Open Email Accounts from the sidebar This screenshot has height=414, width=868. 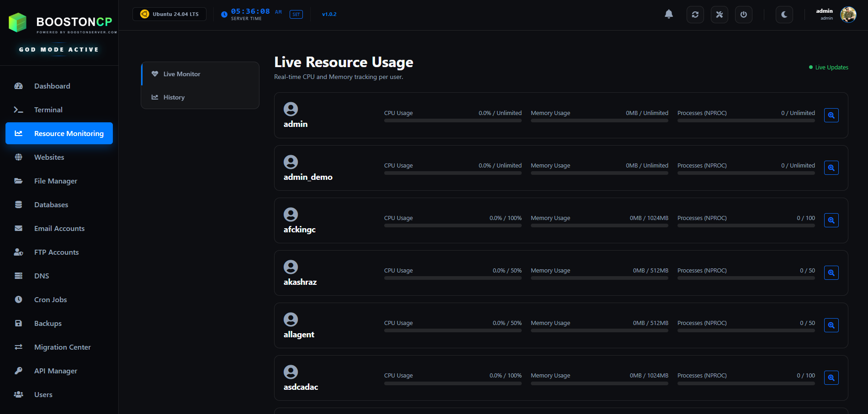tap(59, 228)
